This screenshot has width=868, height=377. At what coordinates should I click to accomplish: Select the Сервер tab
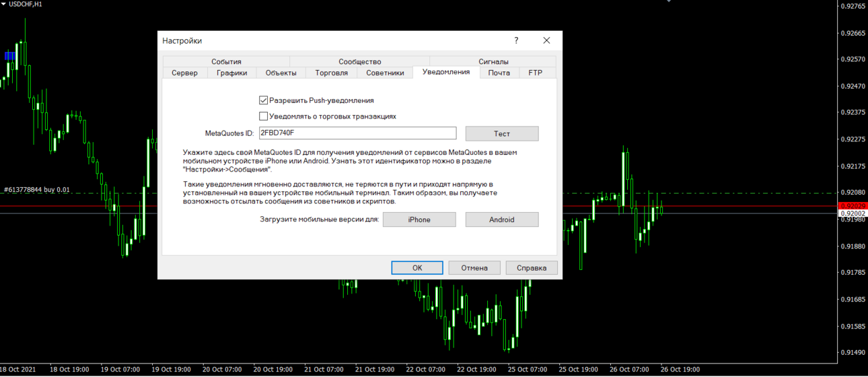(x=185, y=73)
